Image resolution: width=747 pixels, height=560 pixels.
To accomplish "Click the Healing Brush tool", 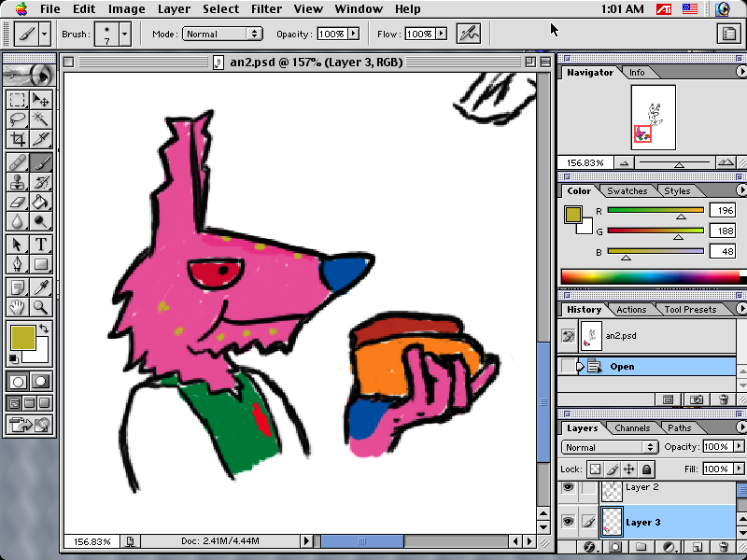I will [17, 161].
